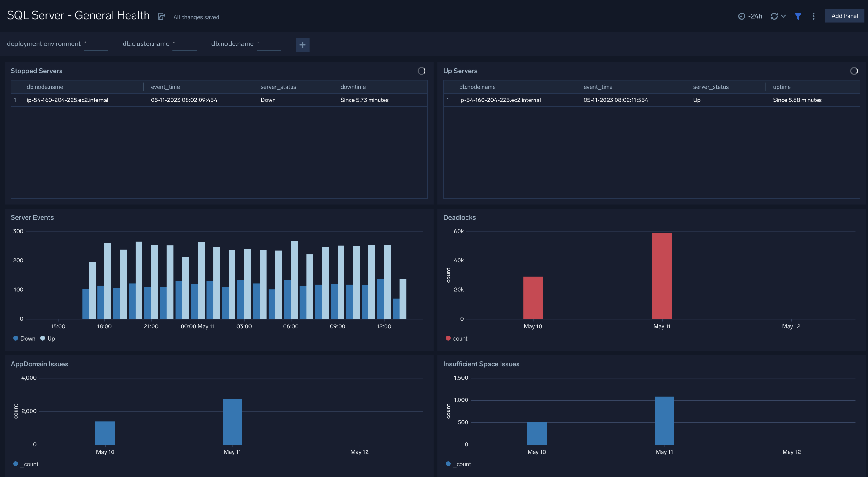
Task: Click the Server Events panel title
Action: pyautogui.click(x=32, y=217)
